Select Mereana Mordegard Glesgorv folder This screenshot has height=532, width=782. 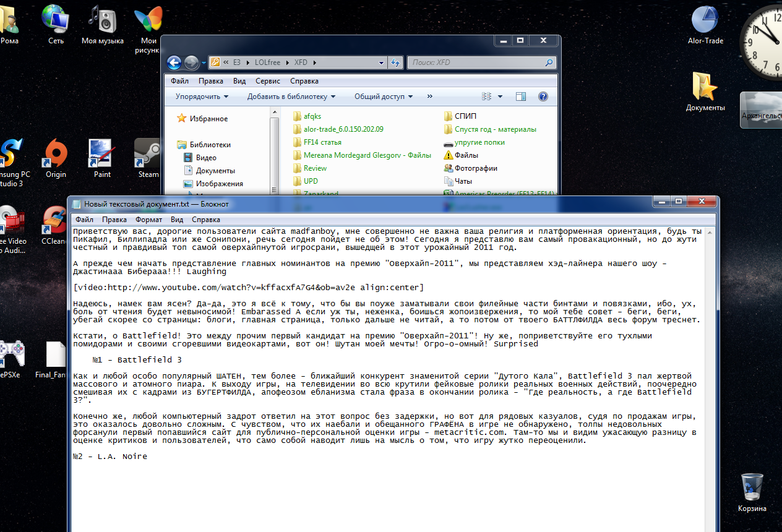click(x=362, y=155)
